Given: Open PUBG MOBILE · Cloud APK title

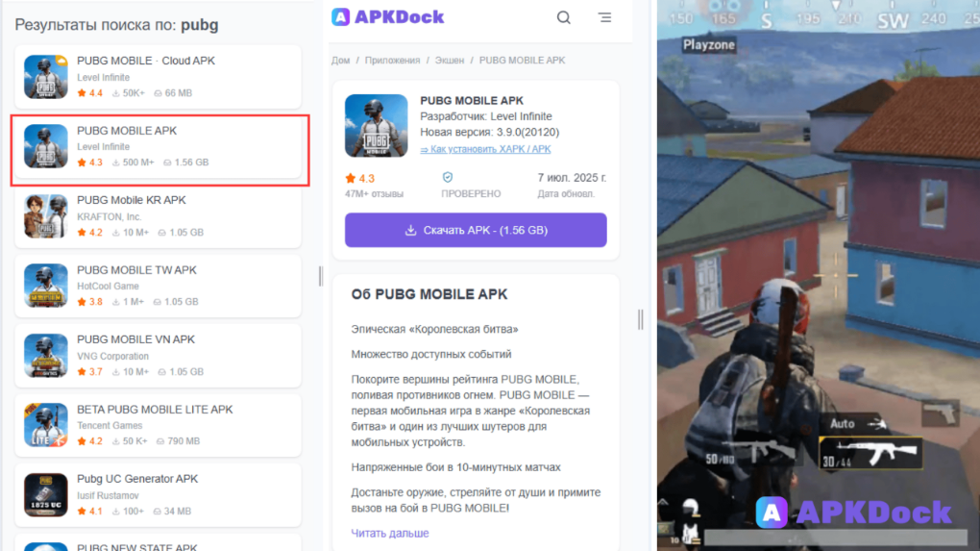Looking at the screenshot, I should (146, 61).
